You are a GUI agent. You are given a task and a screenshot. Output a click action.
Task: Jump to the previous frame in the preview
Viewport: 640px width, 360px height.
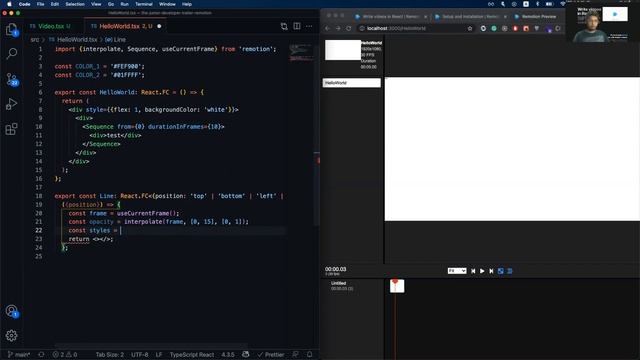[473, 271]
